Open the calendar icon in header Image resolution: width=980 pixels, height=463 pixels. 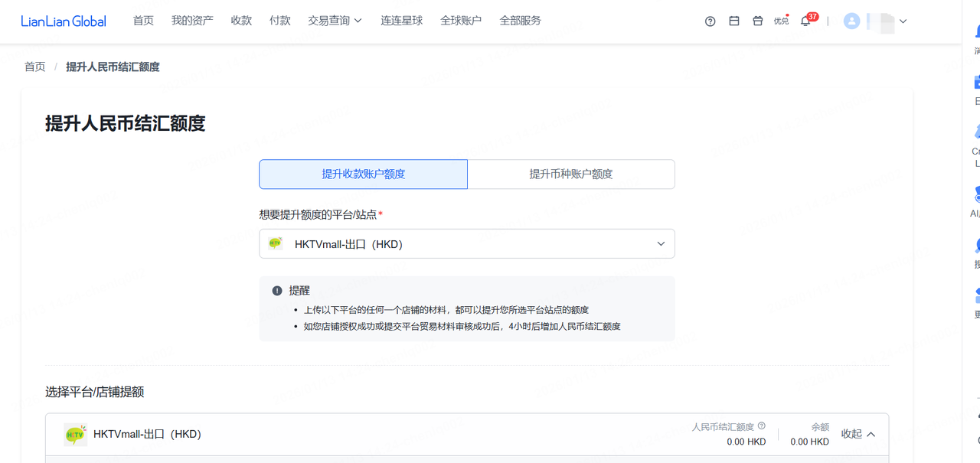click(733, 21)
